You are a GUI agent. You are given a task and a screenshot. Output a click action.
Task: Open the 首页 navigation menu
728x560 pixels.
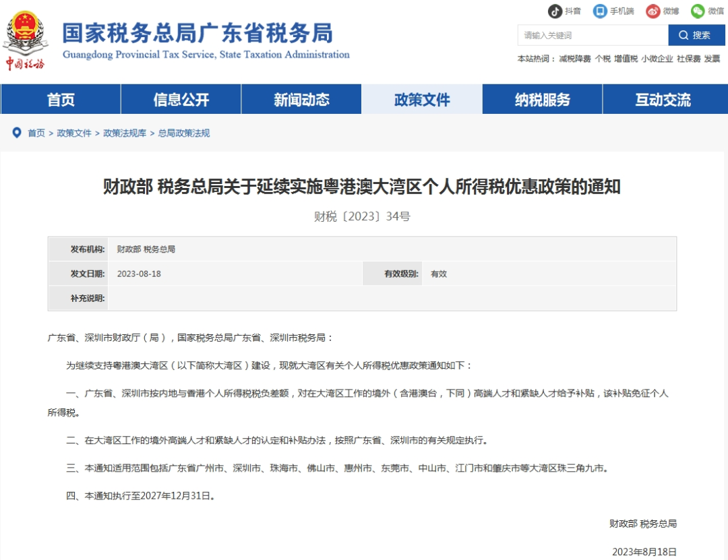click(x=60, y=98)
